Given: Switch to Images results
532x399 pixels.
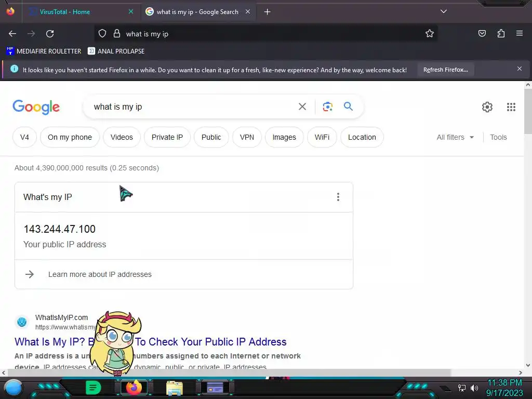Looking at the screenshot, I should coord(284,137).
